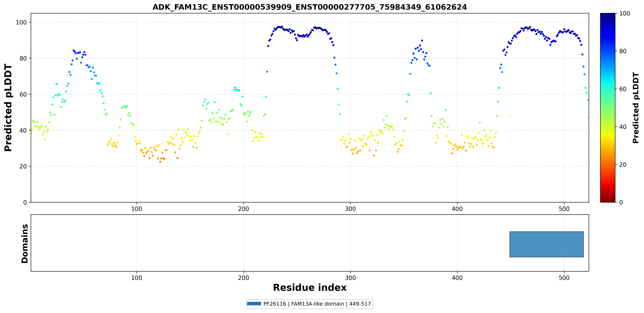Click the blue FAM13A-like domain rectangle
644x313 pixels.
(x=547, y=244)
